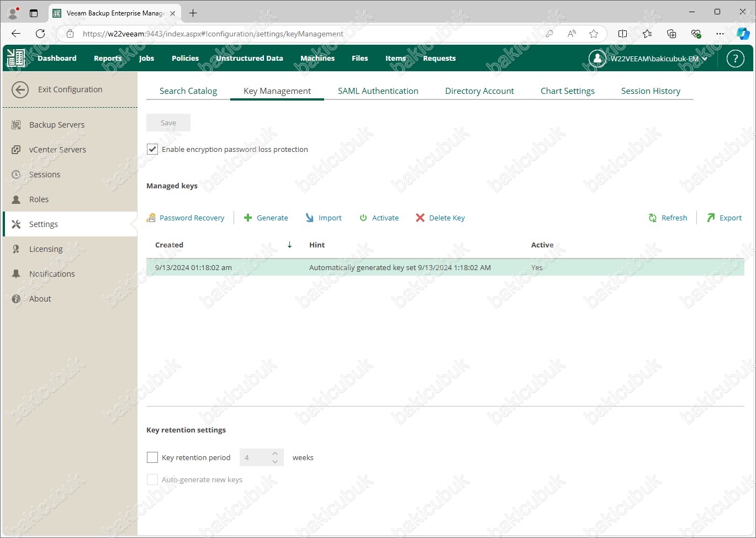
Task: Reload the page with browser refresh icon
Action: click(40, 34)
